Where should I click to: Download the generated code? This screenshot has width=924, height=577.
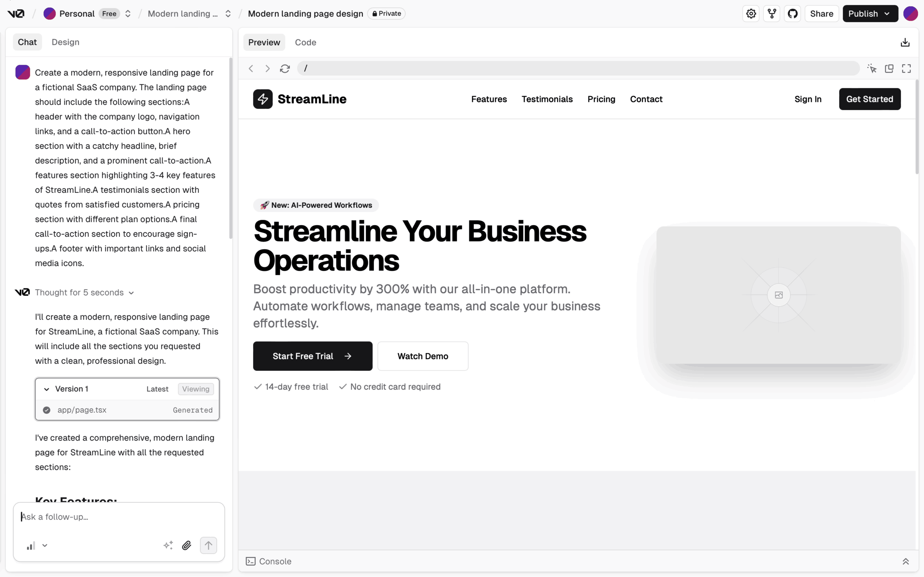(x=905, y=42)
